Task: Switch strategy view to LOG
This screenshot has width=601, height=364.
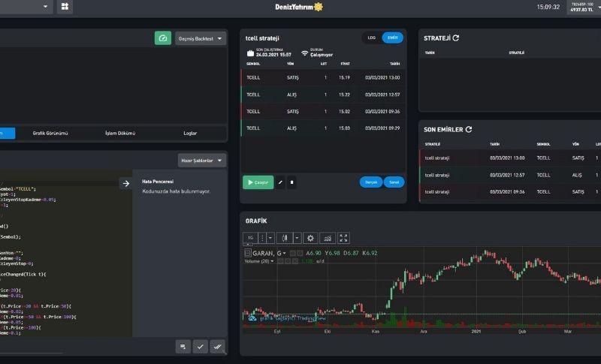Action: pos(372,38)
